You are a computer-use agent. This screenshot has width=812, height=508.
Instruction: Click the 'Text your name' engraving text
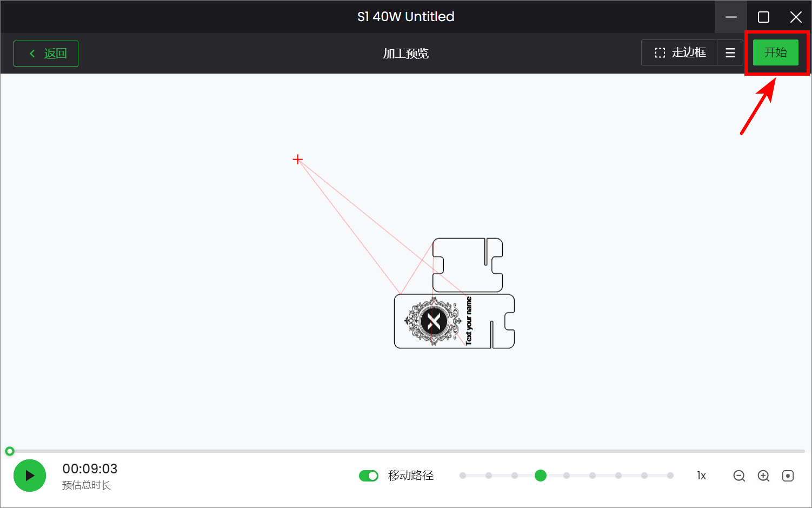click(x=469, y=321)
